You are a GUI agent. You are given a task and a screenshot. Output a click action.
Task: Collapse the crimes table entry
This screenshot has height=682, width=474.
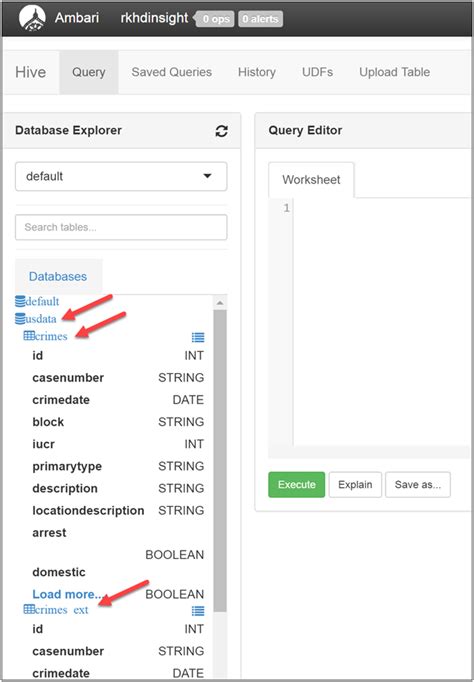point(51,336)
